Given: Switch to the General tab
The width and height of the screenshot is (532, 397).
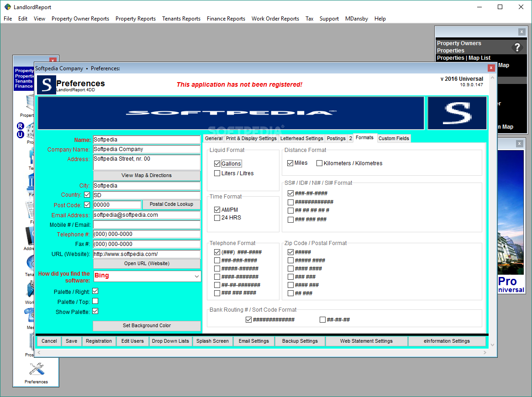Looking at the screenshot, I should [x=214, y=138].
